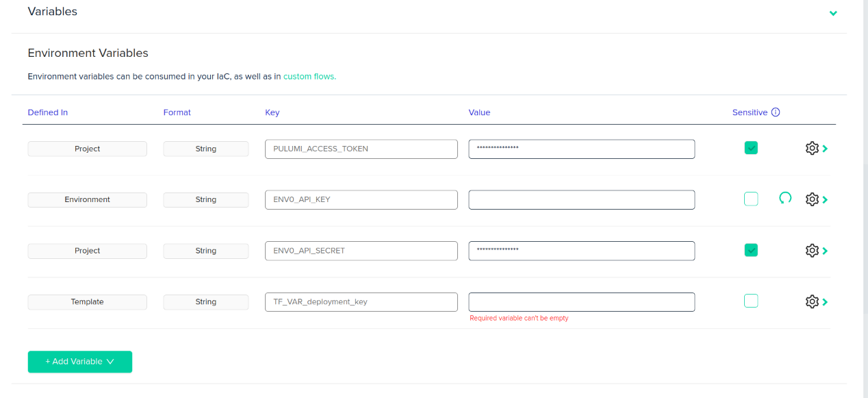Mark TF_VAR_deployment_key as Sensitive
The height and width of the screenshot is (398, 868).
pos(751,301)
